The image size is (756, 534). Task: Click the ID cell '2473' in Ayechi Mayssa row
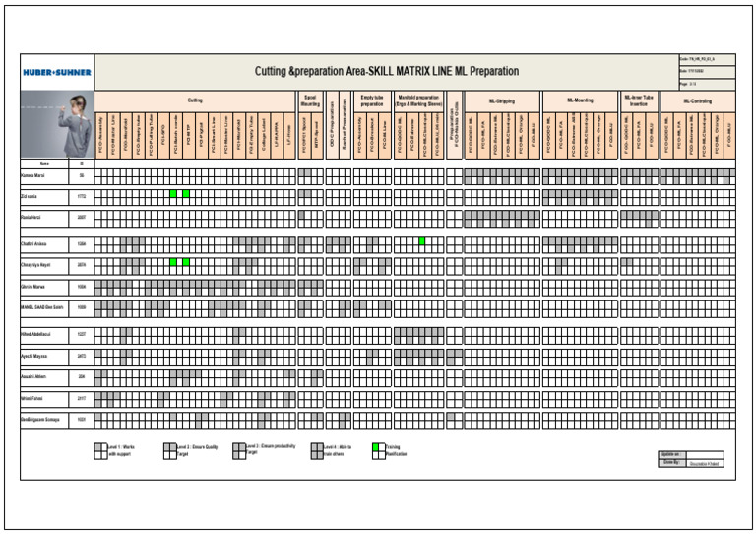[82, 356]
